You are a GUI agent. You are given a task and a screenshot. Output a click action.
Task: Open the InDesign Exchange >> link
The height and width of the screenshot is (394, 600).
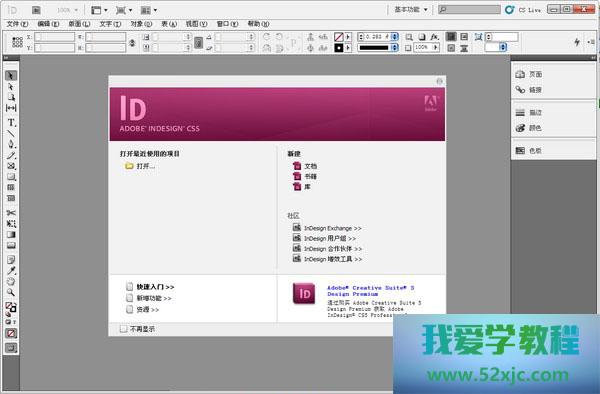click(x=327, y=228)
